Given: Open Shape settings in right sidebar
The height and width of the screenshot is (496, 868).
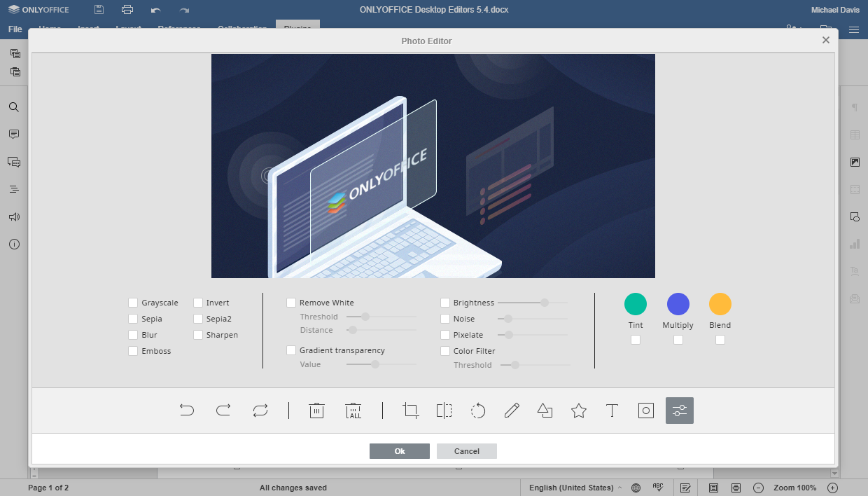Looking at the screenshot, I should [x=855, y=216].
